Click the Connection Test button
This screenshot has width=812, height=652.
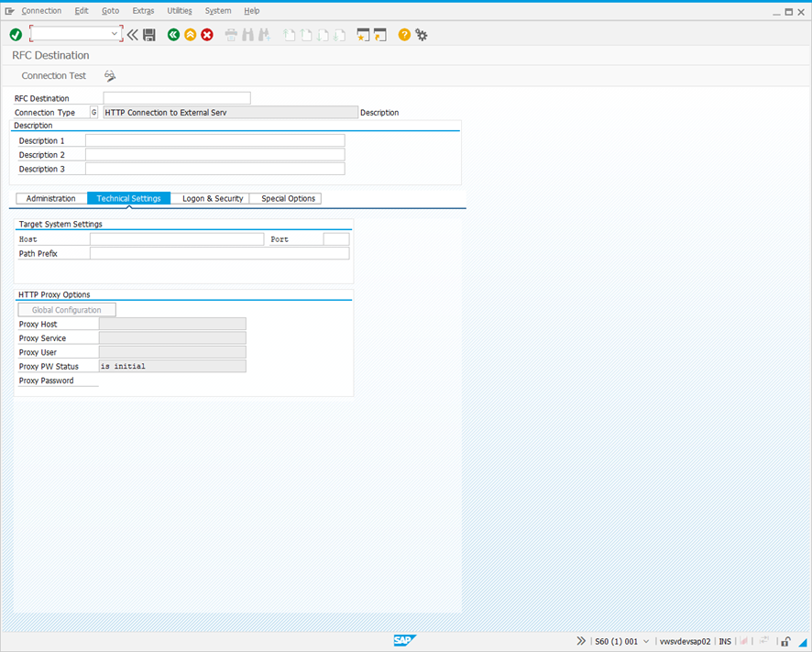pyautogui.click(x=53, y=76)
